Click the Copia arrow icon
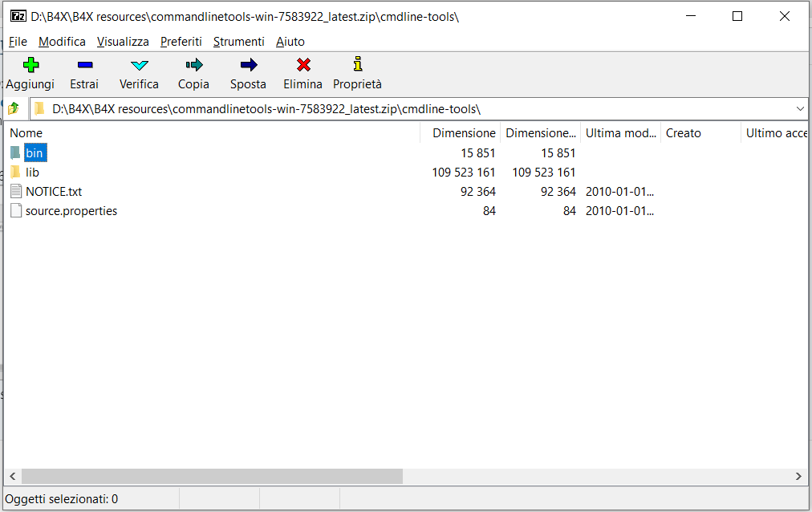 [x=194, y=65]
